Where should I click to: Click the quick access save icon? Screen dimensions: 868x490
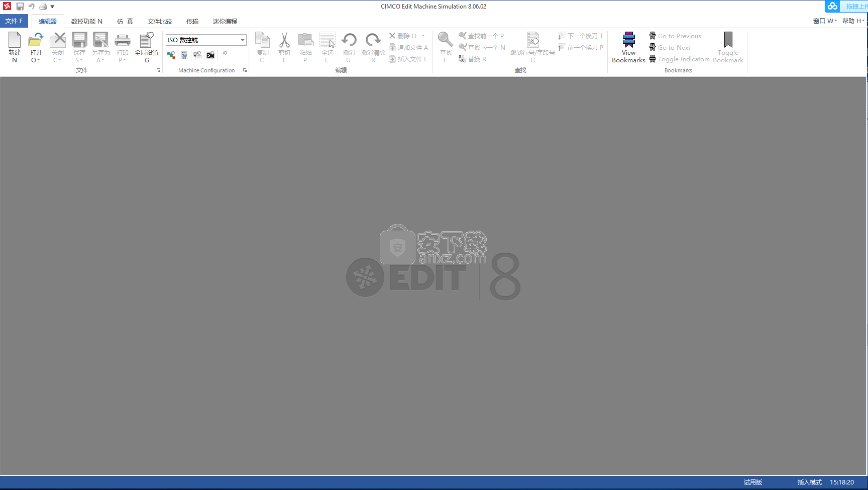click(20, 7)
